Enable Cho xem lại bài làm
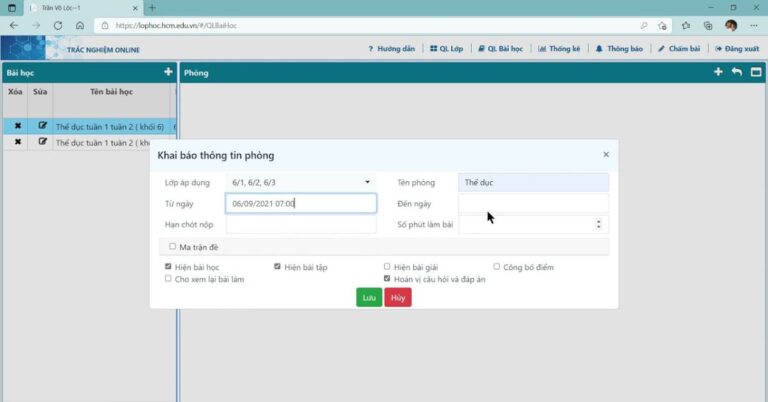 point(168,279)
